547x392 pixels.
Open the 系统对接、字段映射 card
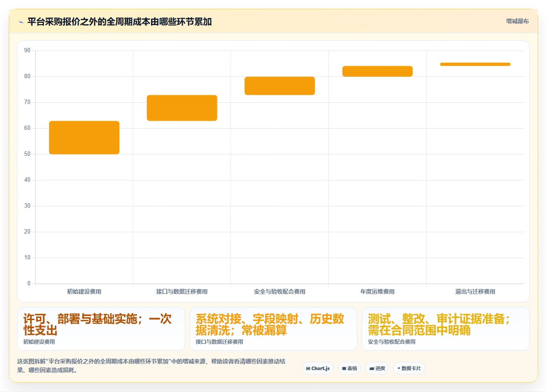coord(273,329)
